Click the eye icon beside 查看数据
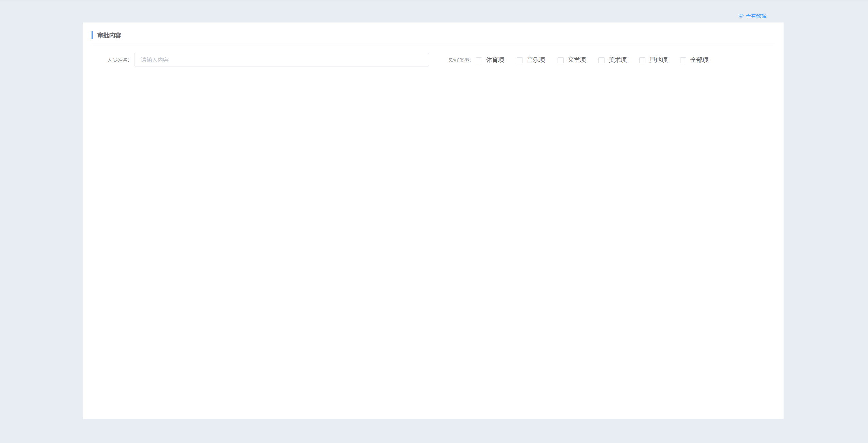 pos(741,16)
